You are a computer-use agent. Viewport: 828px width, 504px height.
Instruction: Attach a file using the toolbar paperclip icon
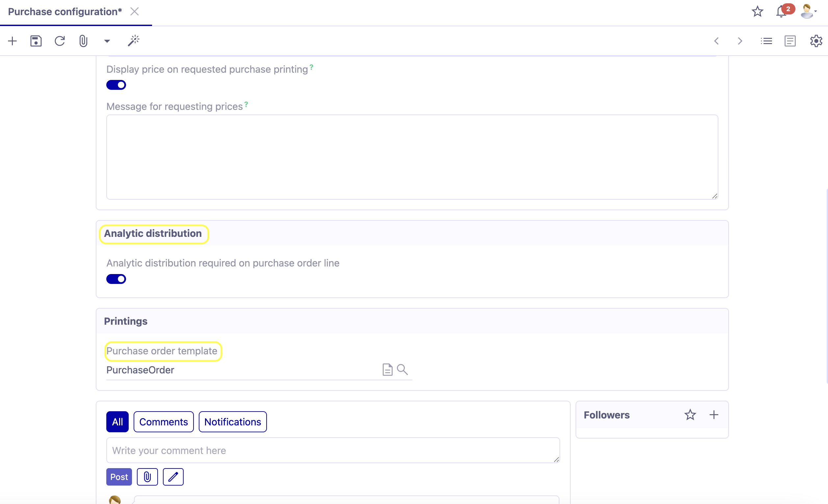83,41
